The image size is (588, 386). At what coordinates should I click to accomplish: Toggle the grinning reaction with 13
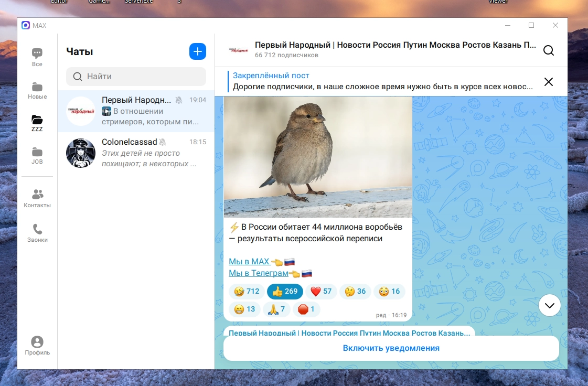(x=244, y=309)
